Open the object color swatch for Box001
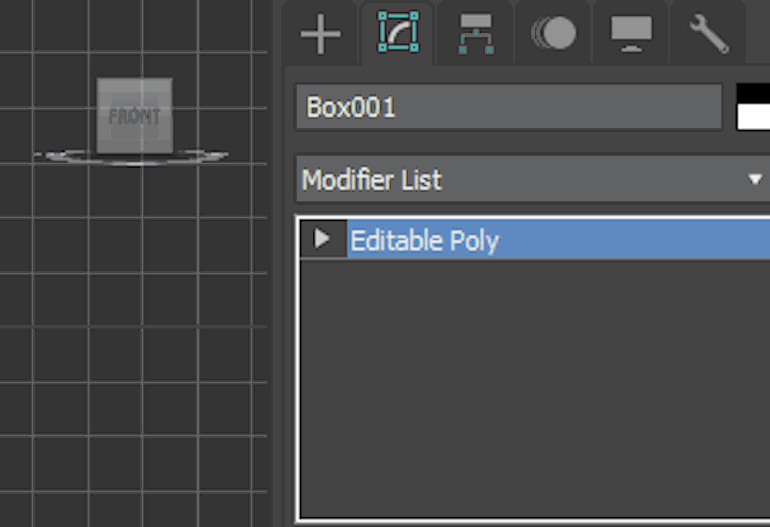 tap(753, 107)
